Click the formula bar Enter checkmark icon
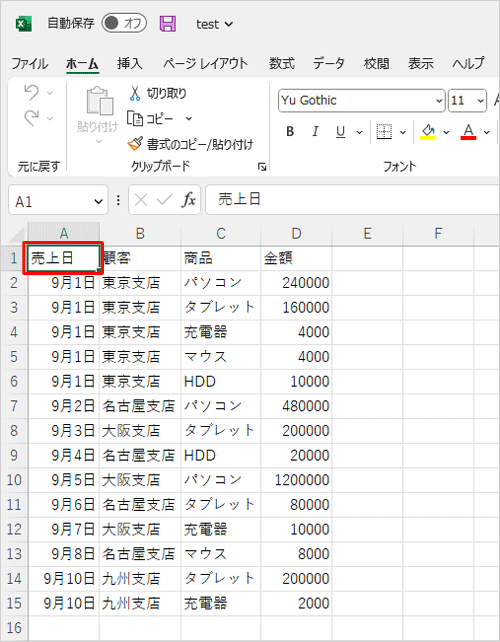Screen dimensions: 500x642 pyautogui.click(x=165, y=200)
